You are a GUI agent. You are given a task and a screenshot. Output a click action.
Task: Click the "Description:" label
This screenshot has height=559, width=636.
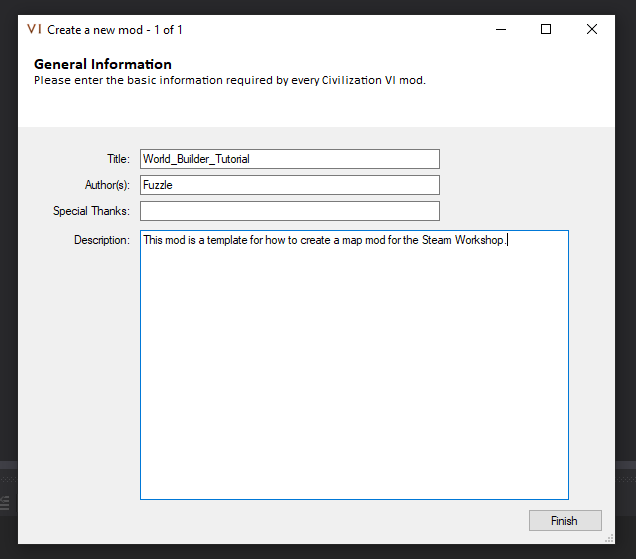point(101,240)
